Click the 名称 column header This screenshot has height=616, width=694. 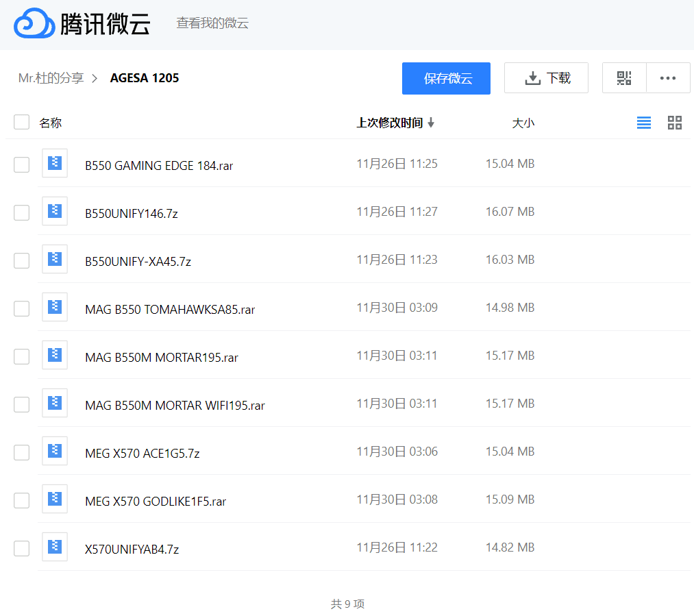coord(50,123)
